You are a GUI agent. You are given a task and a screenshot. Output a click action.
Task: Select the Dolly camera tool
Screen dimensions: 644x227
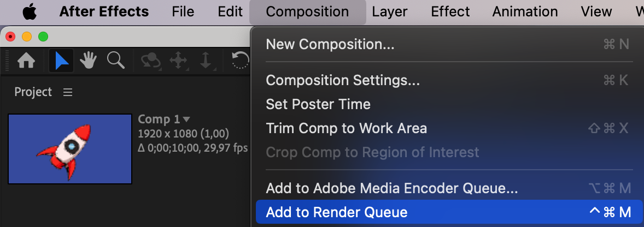tap(206, 61)
